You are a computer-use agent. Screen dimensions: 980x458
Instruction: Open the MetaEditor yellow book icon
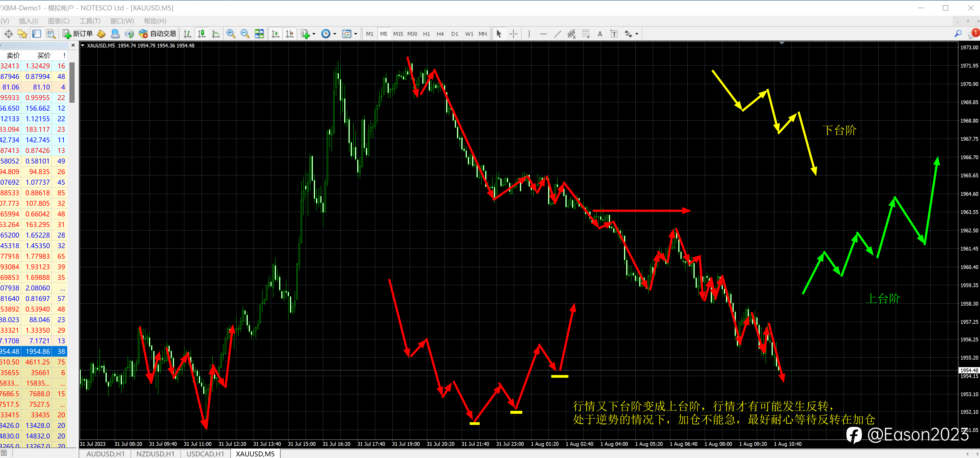tap(101, 34)
